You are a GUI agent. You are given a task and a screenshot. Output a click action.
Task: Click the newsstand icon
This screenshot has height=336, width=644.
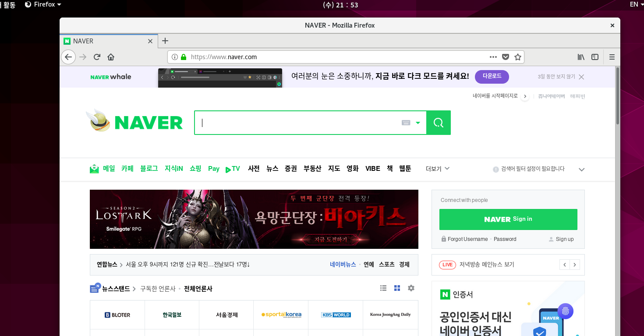(x=95, y=288)
